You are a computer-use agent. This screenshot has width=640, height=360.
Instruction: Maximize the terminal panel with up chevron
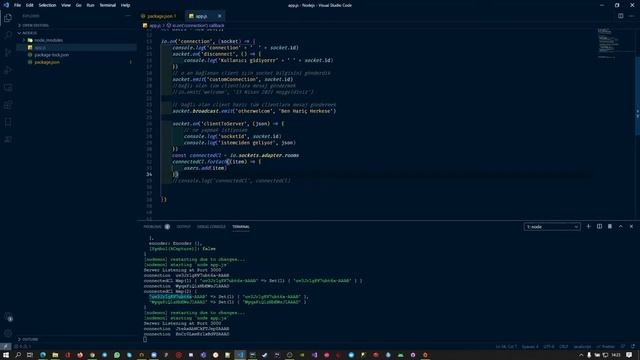coord(620,227)
